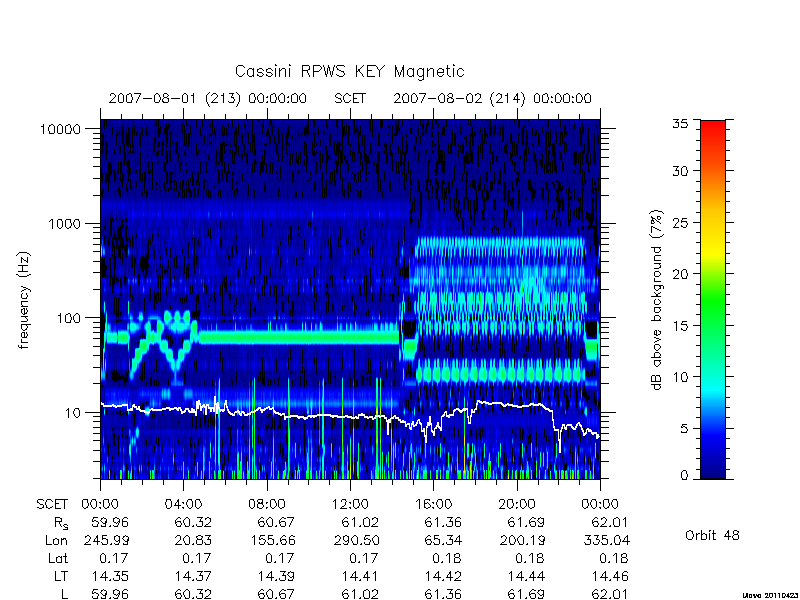Screen dimensions: 800x600
Task: Click the 'frequency (Hz)' axis label
Action: click(23, 300)
